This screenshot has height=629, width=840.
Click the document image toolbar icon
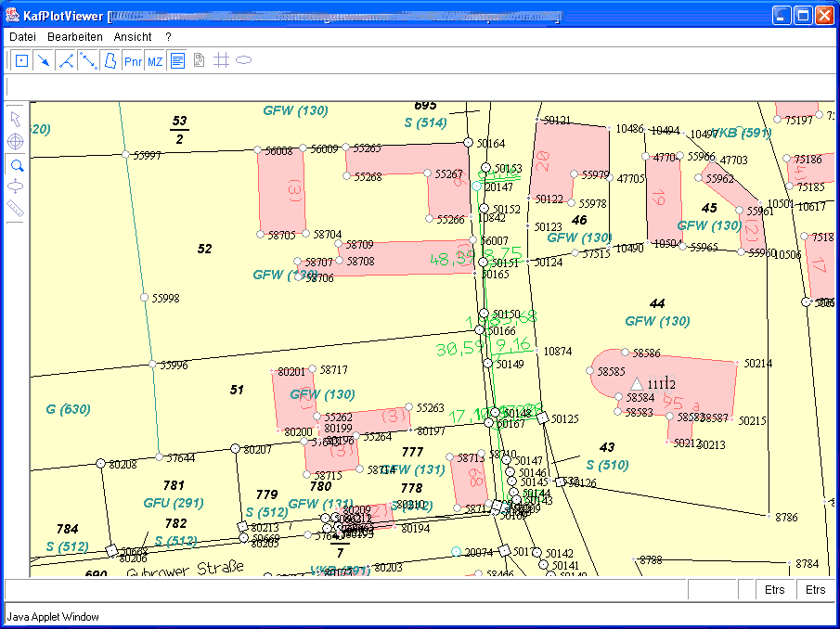click(199, 61)
